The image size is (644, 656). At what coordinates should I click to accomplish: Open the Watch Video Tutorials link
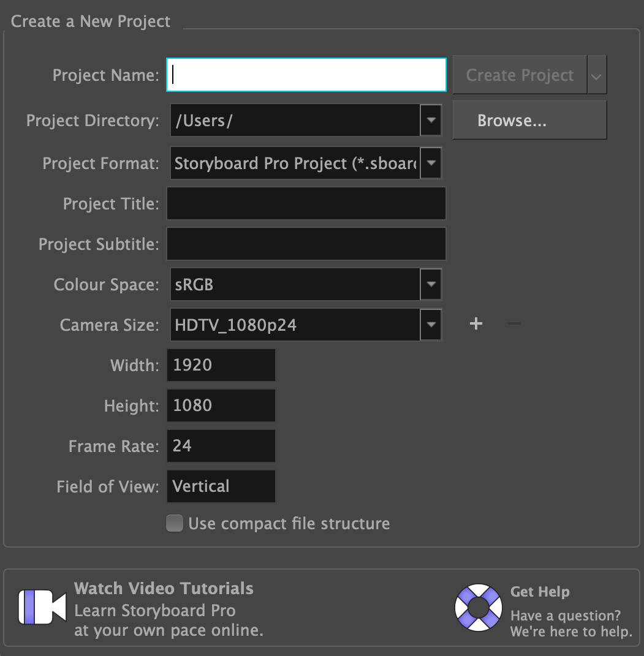(164, 589)
